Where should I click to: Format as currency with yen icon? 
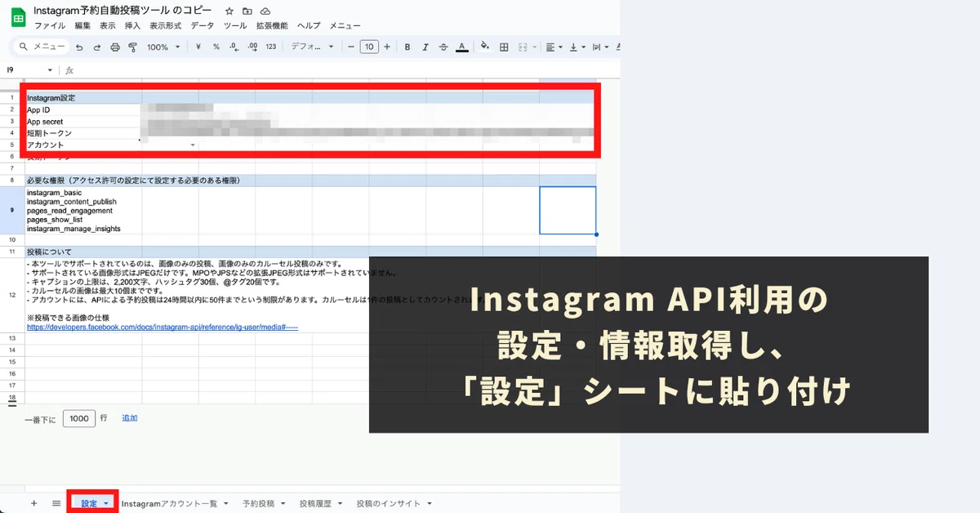pos(198,47)
